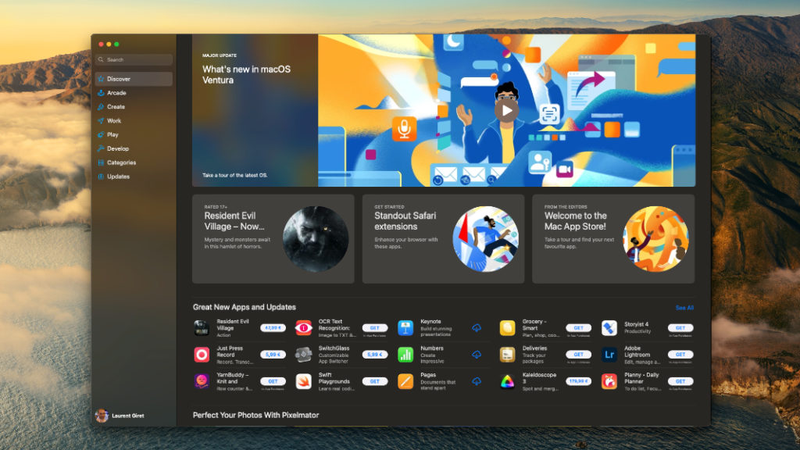This screenshot has width=800, height=450.
Task: Open the Resident Evil Village app icon
Action: click(x=202, y=328)
